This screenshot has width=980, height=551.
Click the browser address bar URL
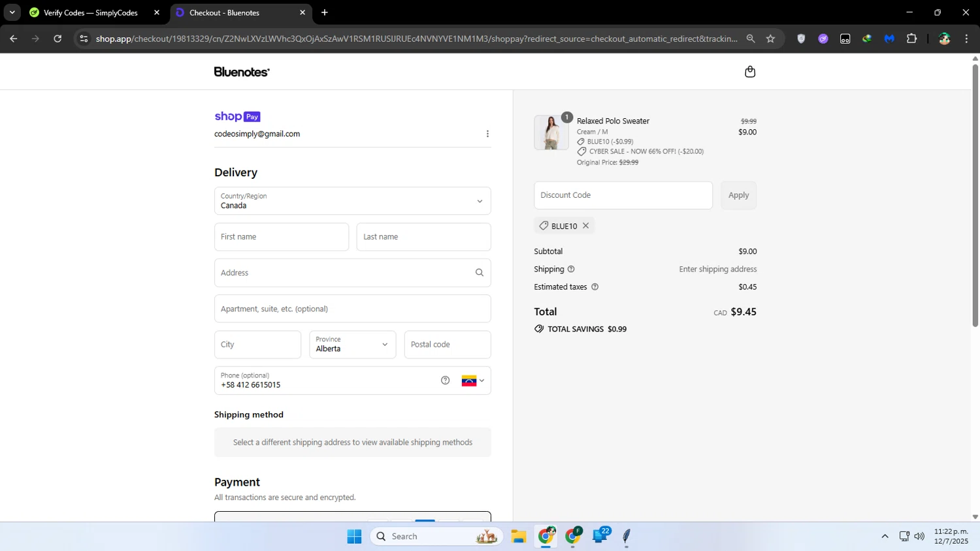tap(416, 39)
